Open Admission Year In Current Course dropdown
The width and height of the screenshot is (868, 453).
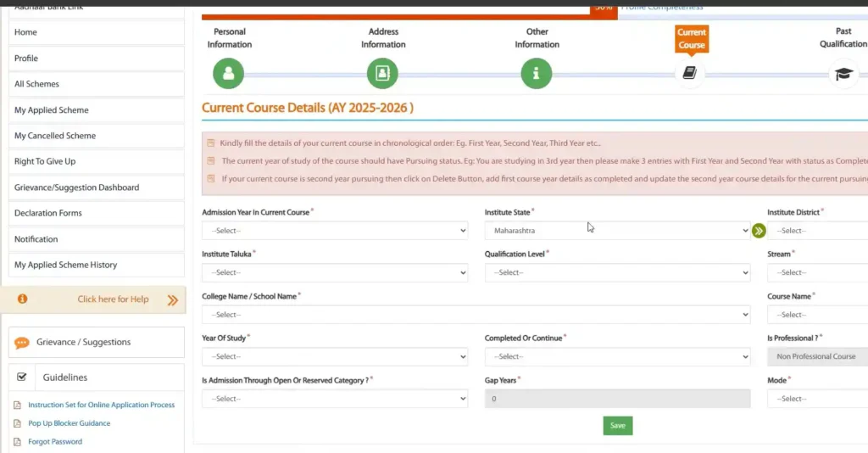pos(334,231)
